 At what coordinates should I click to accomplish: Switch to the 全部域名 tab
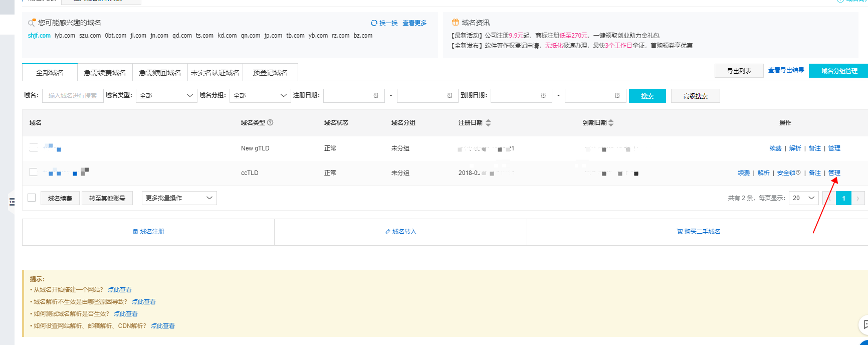point(50,73)
